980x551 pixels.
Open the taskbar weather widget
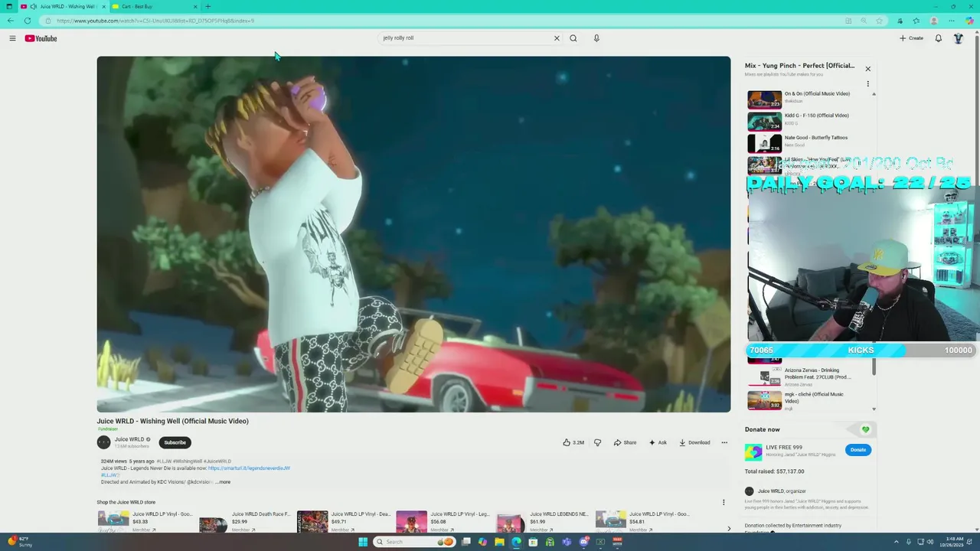20,542
